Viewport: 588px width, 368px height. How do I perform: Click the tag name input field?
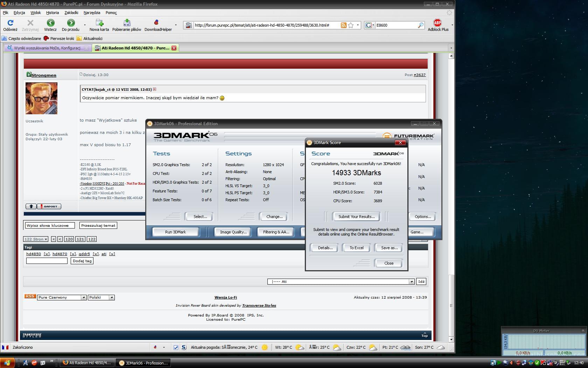pos(47,261)
